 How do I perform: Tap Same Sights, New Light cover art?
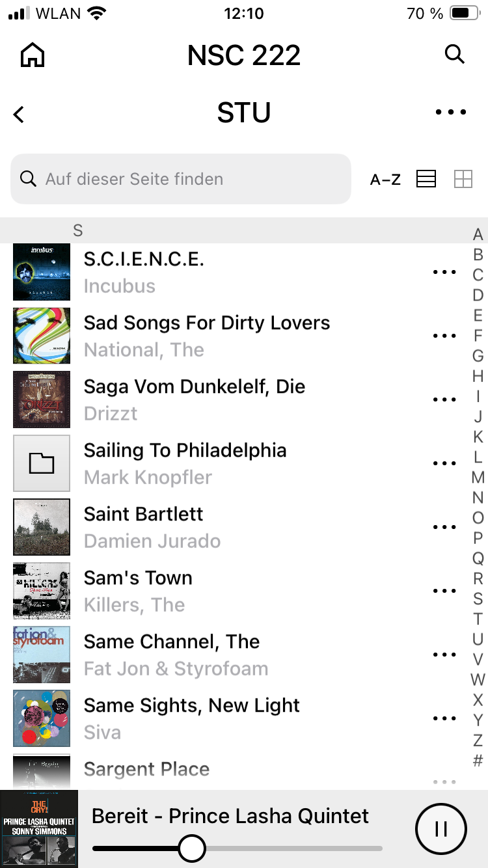(x=42, y=718)
